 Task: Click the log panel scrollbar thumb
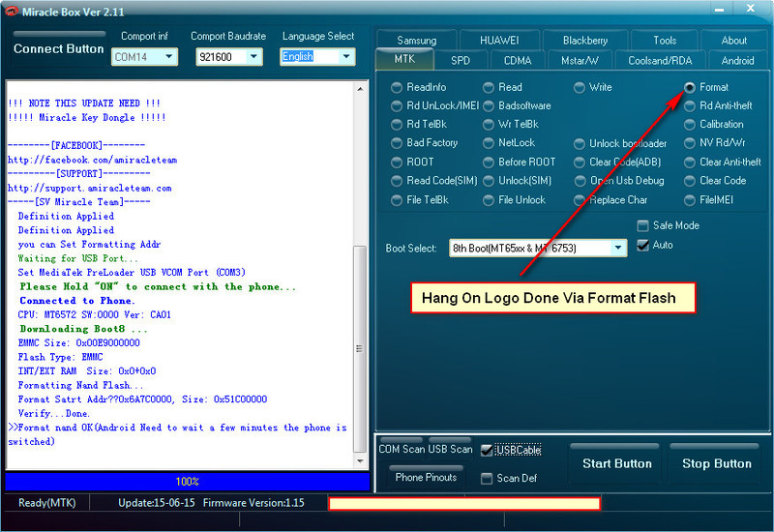click(360, 348)
